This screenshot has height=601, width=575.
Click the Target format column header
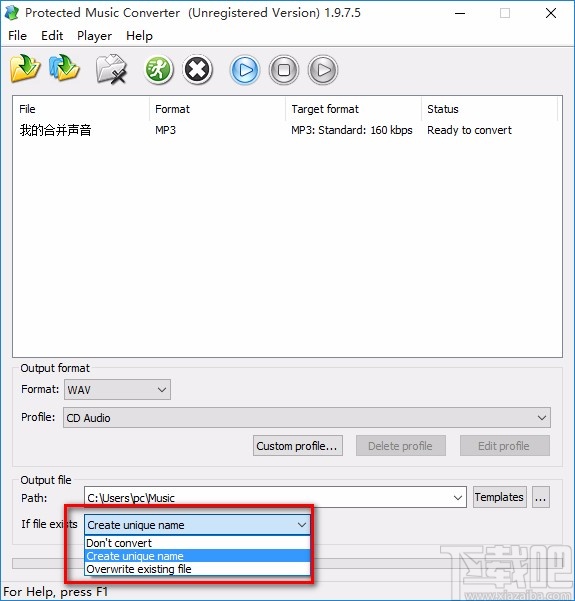(353, 109)
